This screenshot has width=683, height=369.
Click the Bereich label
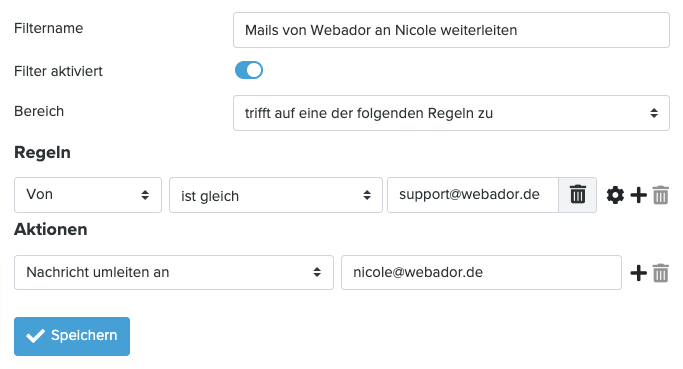pyautogui.click(x=39, y=111)
